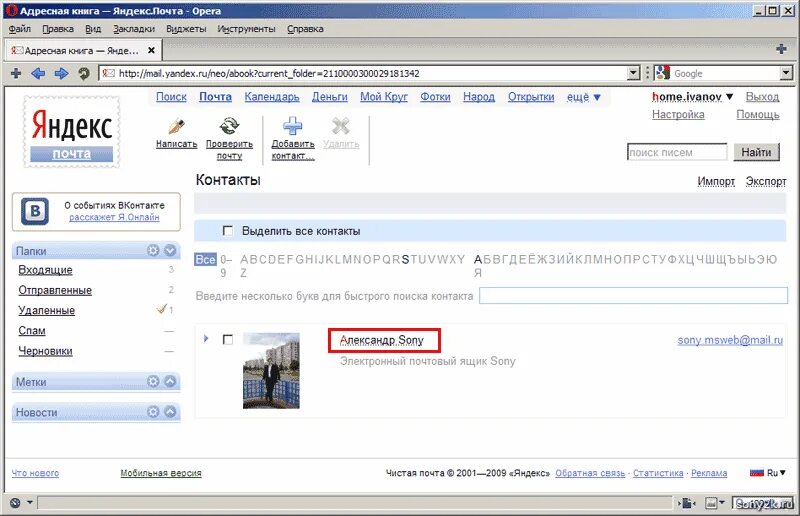Screen dimensions: 800x516
Task: Select the Все contacts filter
Action: click(x=205, y=259)
